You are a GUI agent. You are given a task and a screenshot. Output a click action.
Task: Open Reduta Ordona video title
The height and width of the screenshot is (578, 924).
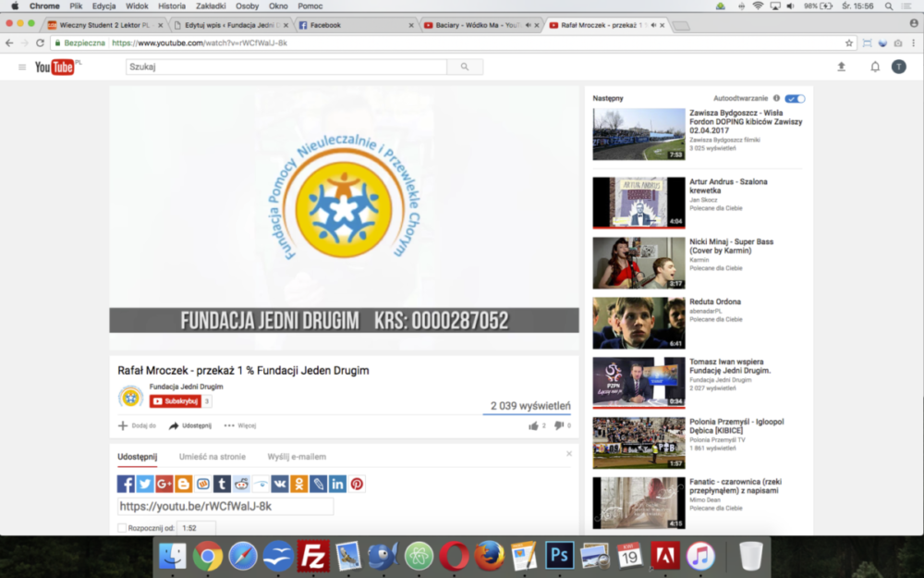[x=715, y=301]
